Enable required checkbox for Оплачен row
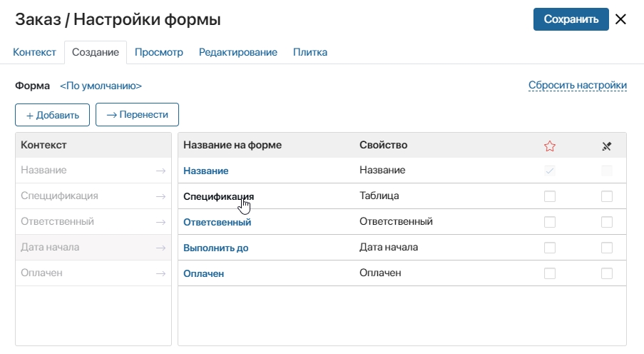The height and width of the screenshot is (354, 644). [x=550, y=273]
